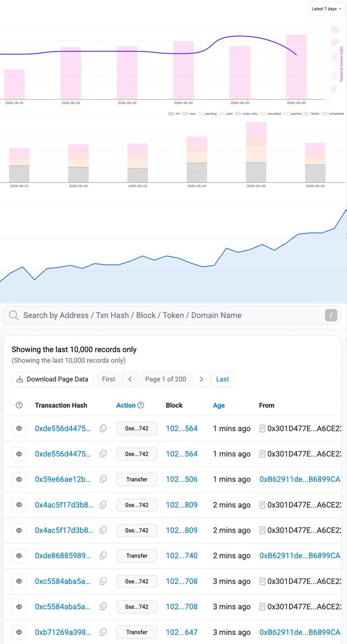347x644 pixels.
Task: Go to previous page with left chevron
Action: (x=130, y=379)
